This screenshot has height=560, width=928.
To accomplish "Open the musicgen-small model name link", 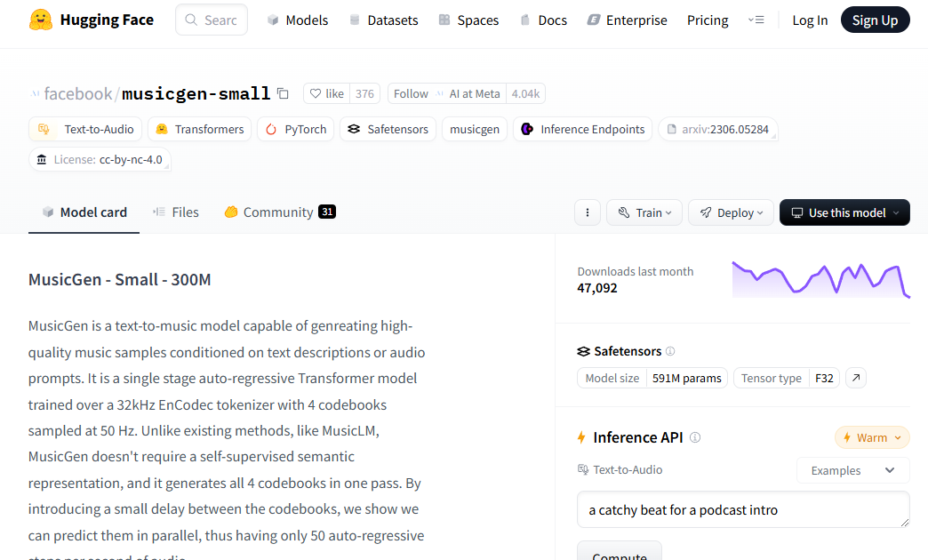I will (x=196, y=93).
